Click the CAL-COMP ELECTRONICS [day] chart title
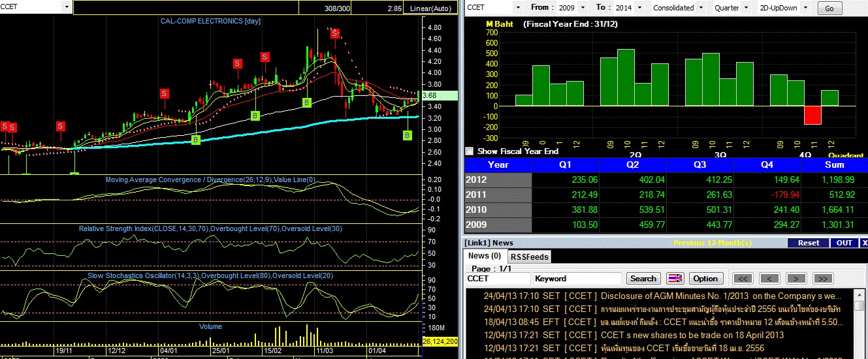 [210, 21]
